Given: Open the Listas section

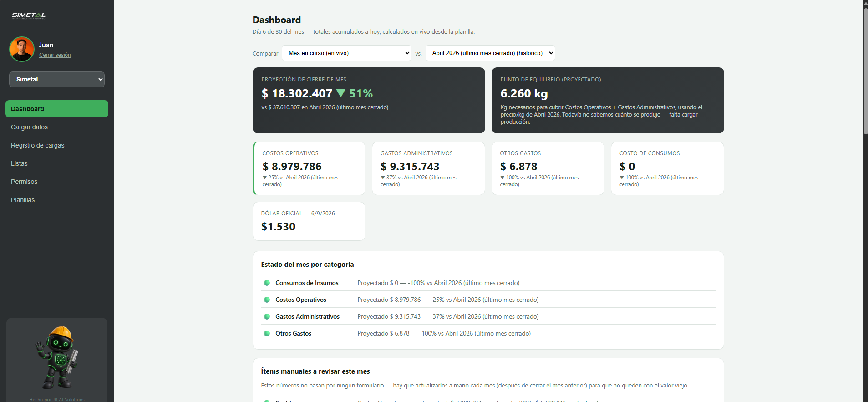Looking at the screenshot, I should pos(57,163).
